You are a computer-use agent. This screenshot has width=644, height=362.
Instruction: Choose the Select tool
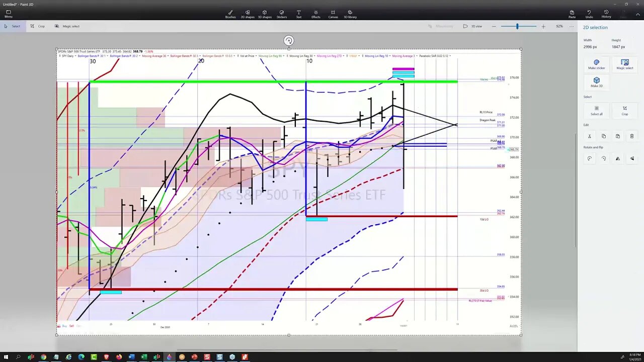point(13,26)
